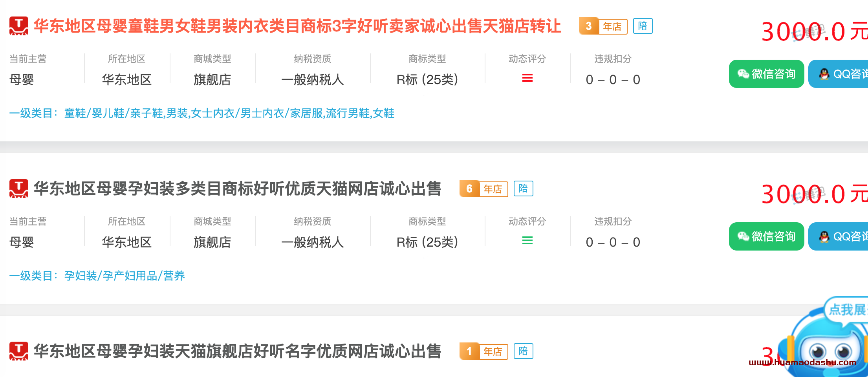The width and height of the screenshot is (868, 377).
Task: Click QQ咨询 button on first listing
Action: (x=838, y=74)
